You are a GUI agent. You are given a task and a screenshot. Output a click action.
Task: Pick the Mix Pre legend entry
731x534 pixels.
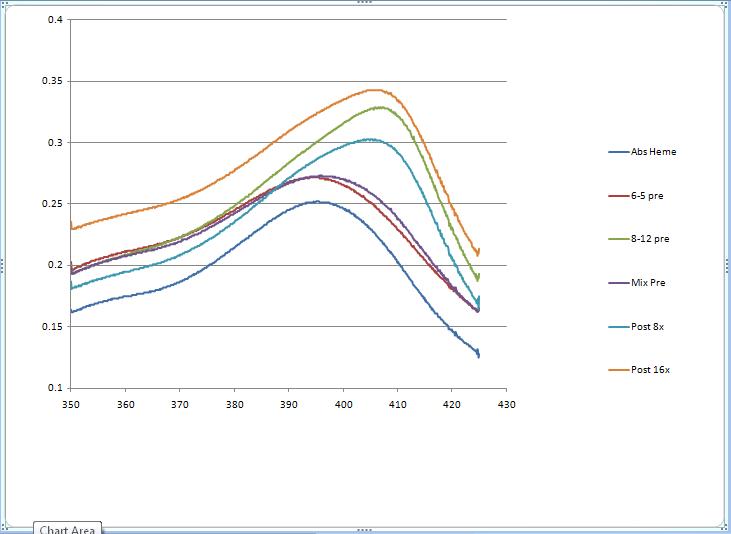tap(648, 283)
